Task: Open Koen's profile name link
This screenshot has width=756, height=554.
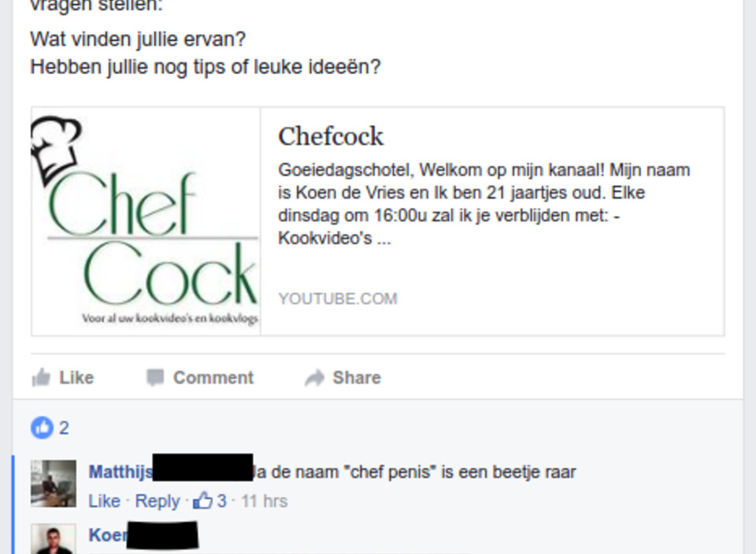Action: point(108,535)
